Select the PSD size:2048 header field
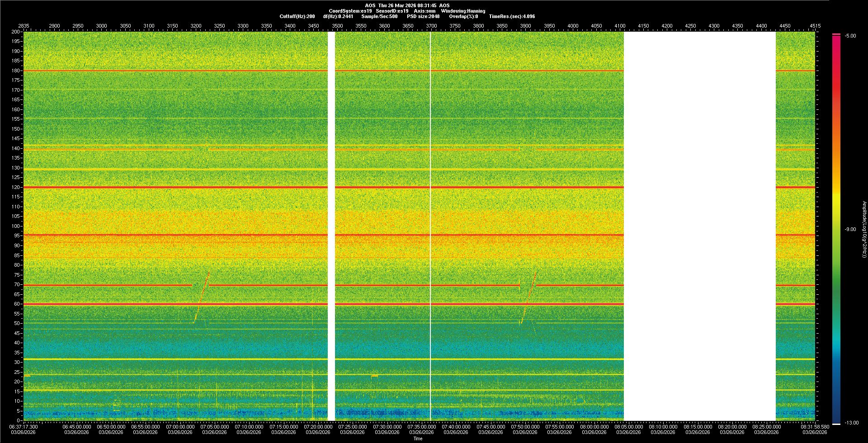The height and width of the screenshot is (443, 868). 423,16
